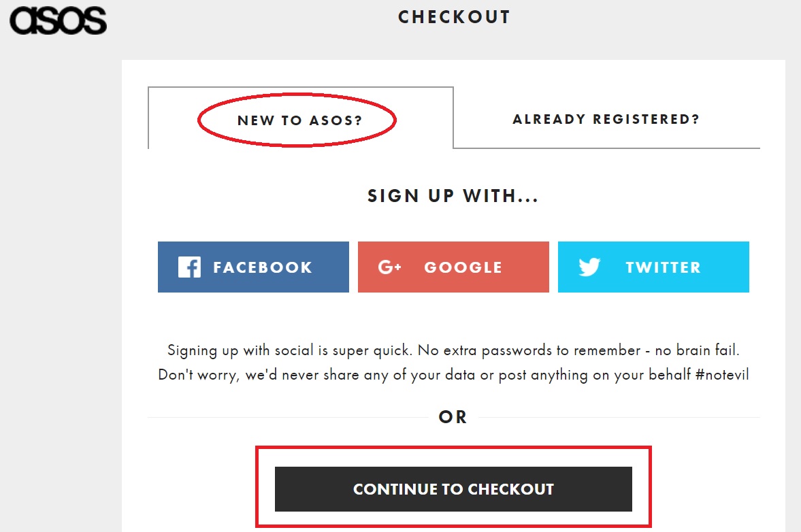Viewport: 801px width, 532px height.
Task: Click the ASOS logo
Action: pyautogui.click(x=58, y=20)
